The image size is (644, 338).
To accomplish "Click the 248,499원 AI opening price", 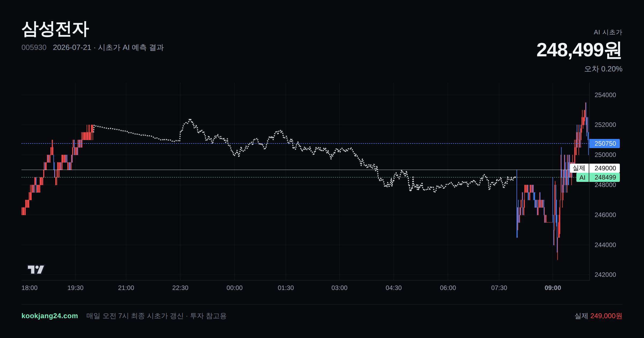I will [579, 50].
